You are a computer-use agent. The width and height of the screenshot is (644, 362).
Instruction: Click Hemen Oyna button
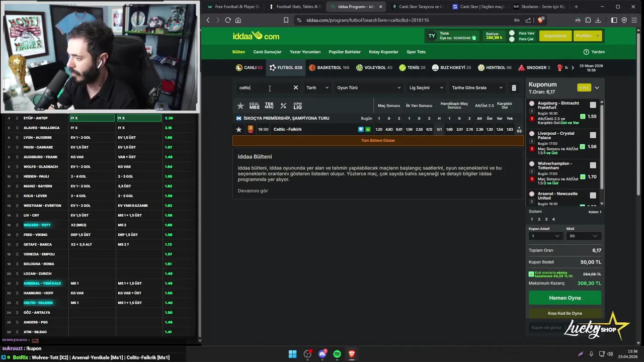click(565, 298)
